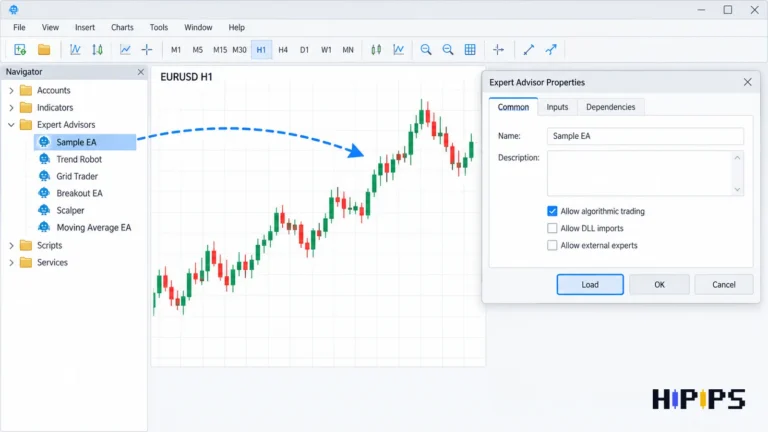
Task: Open the yellow folder toolbar icon
Action: 44,49
